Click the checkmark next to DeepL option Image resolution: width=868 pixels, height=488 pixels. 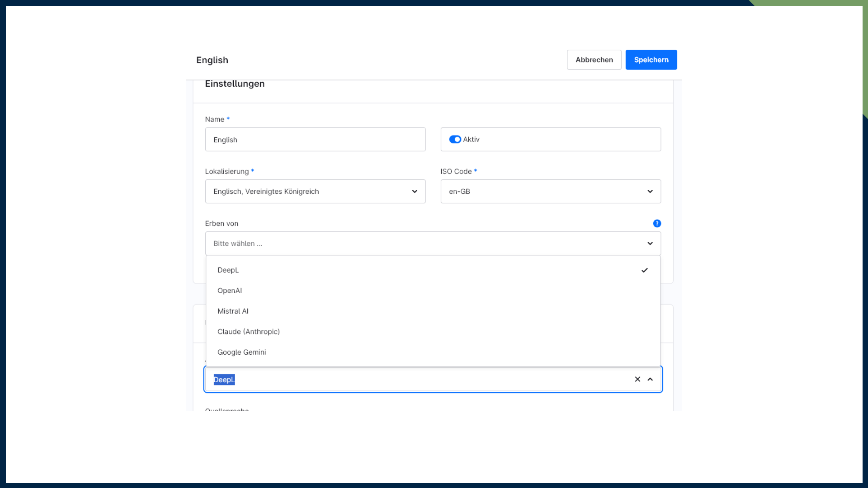(x=644, y=270)
